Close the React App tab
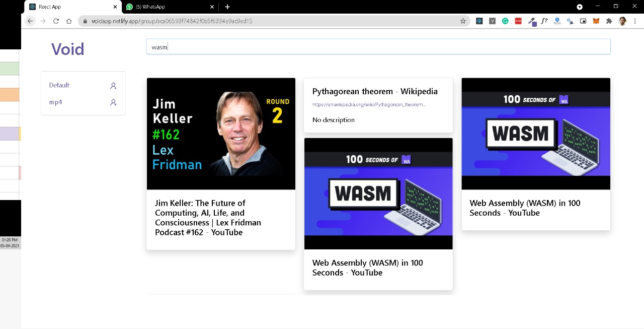 [115, 7]
